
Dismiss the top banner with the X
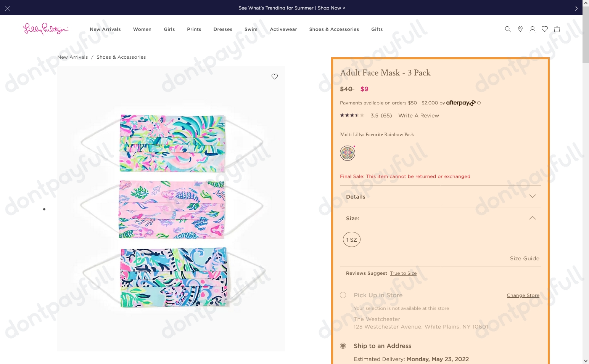(7, 8)
